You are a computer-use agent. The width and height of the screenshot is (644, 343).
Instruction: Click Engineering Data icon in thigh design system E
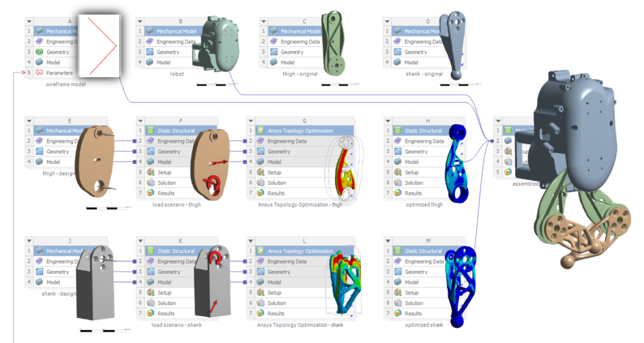(39, 141)
